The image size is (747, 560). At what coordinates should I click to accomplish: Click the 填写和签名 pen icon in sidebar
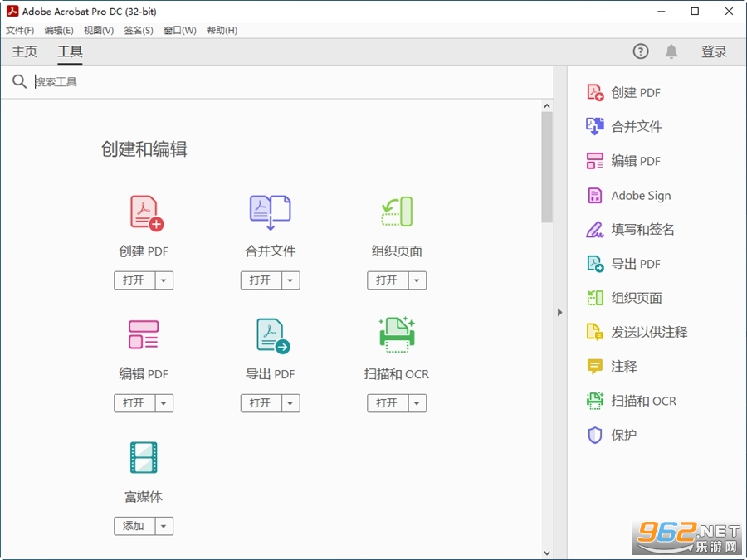594,230
